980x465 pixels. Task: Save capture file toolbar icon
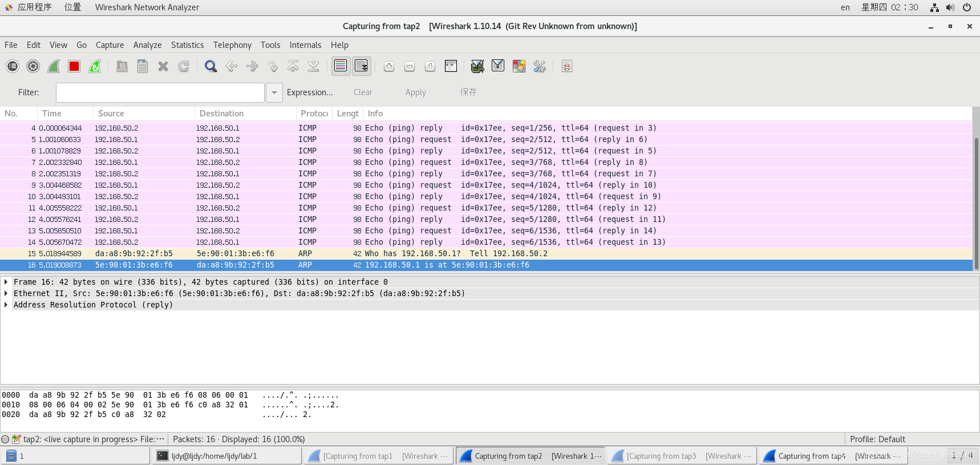[x=143, y=66]
